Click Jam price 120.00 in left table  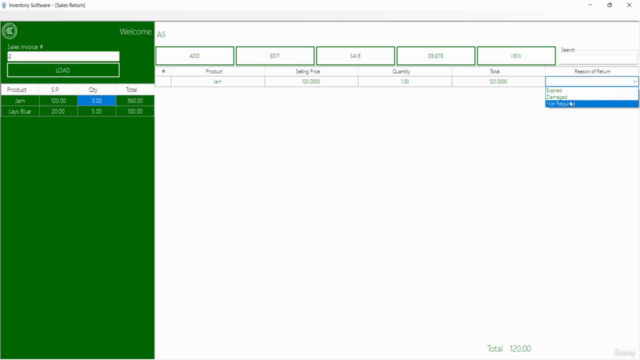coord(58,101)
